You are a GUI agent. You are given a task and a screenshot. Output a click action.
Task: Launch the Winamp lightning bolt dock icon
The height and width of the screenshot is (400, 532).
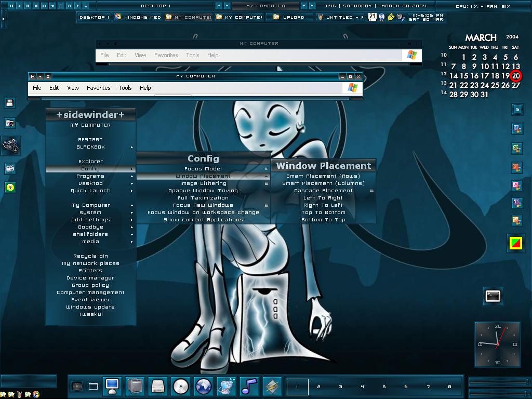272,386
